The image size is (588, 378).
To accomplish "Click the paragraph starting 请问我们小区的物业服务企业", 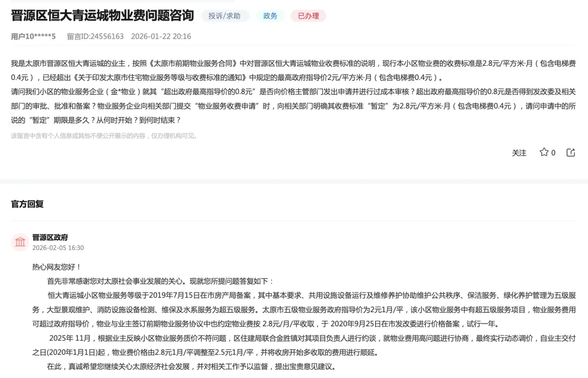I will tap(293, 106).
